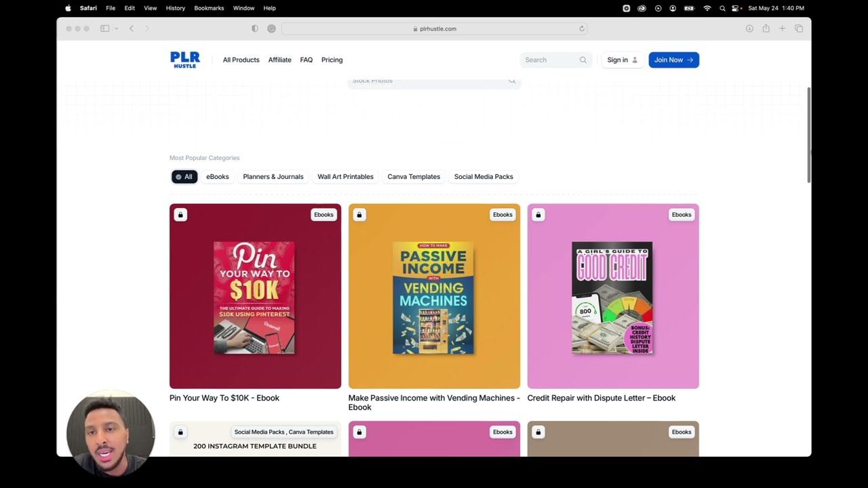Click Most Popular Categories heading text

click(x=204, y=158)
